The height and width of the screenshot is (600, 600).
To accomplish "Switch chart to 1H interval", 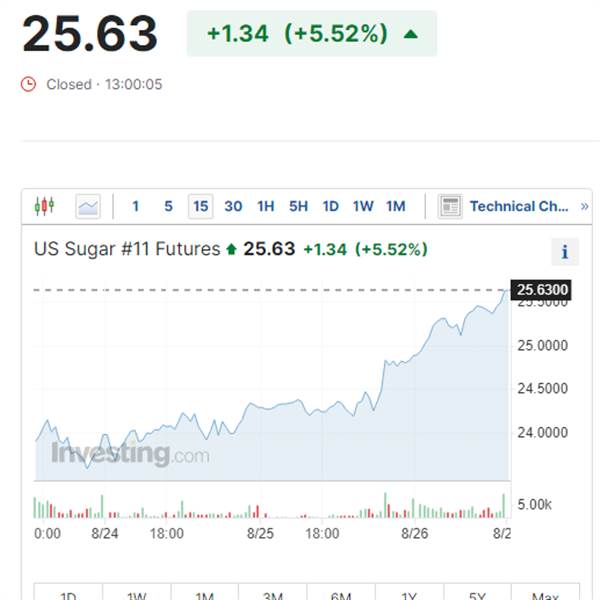I will [x=266, y=207].
